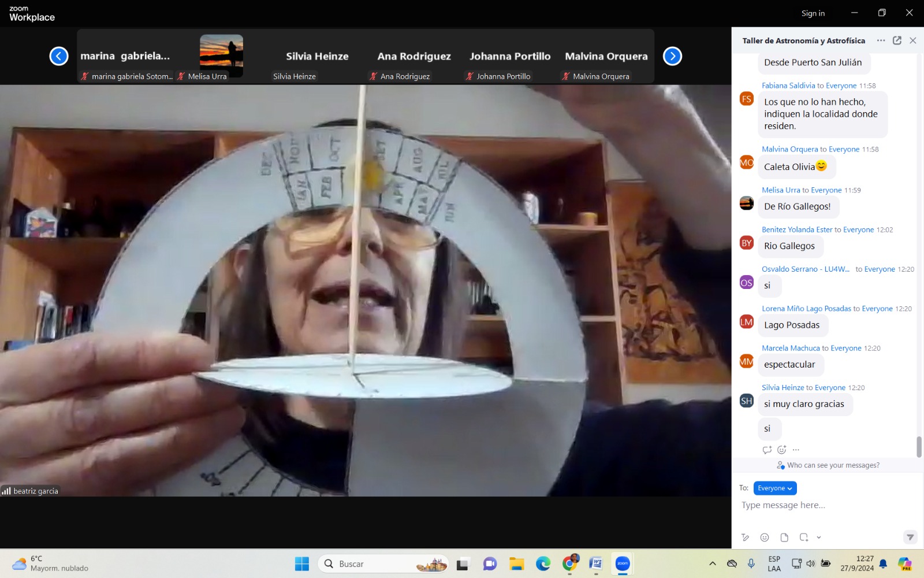
Task: Click Melisa Urra sender name in chat
Action: click(x=781, y=190)
